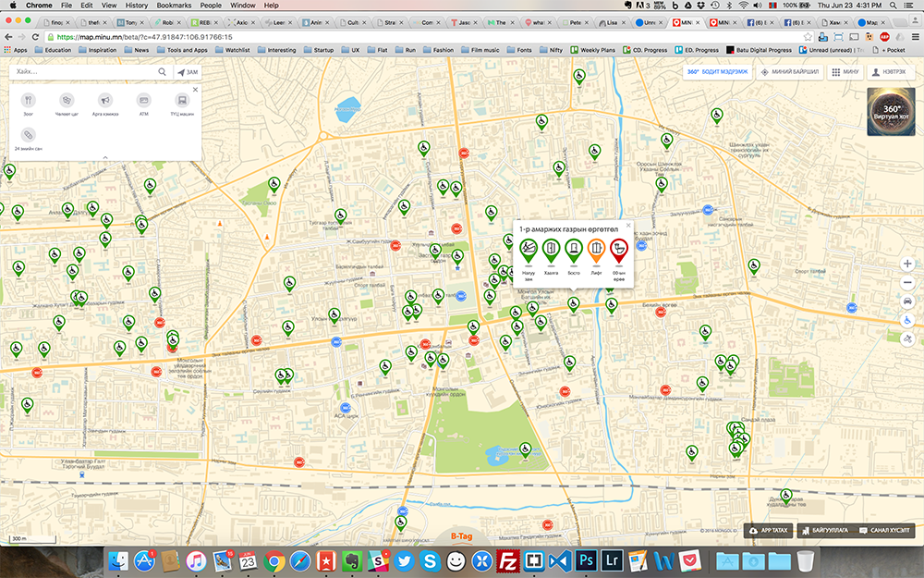Screen dimensions: 924x578
Task: Choose the 24-hour pharmacy category icon
Action: pyautogui.click(x=28, y=134)
